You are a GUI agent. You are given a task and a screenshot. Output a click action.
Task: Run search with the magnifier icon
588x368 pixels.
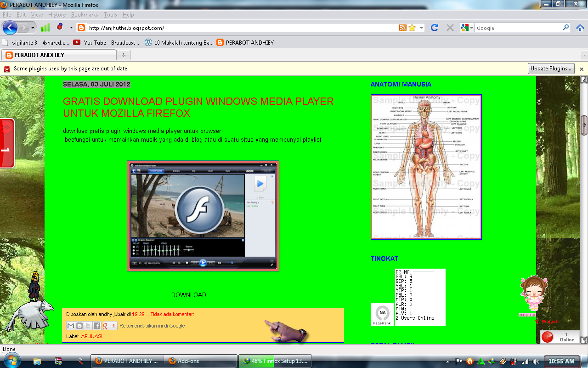point(565,28)
